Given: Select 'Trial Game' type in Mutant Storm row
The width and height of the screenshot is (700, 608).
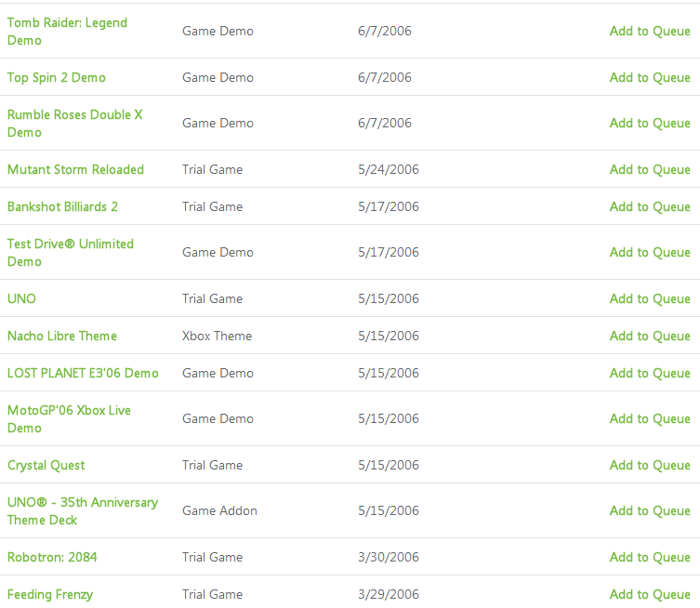Looking at the screenshot, I should tap(213, 169).
